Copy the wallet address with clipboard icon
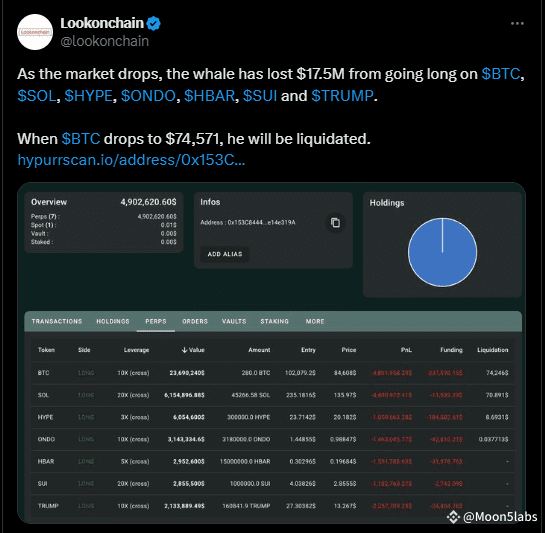The height and width of the screenshot is (533, 545). [x=335, y=223]
